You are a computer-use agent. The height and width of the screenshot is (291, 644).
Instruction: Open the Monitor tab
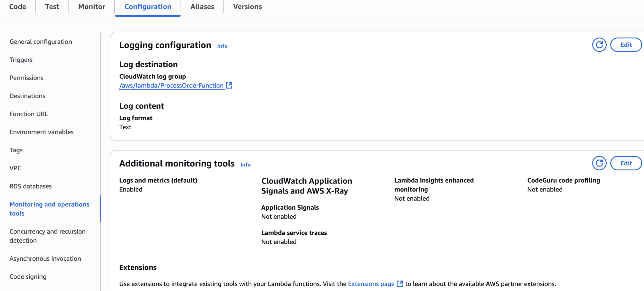[92, 7]
